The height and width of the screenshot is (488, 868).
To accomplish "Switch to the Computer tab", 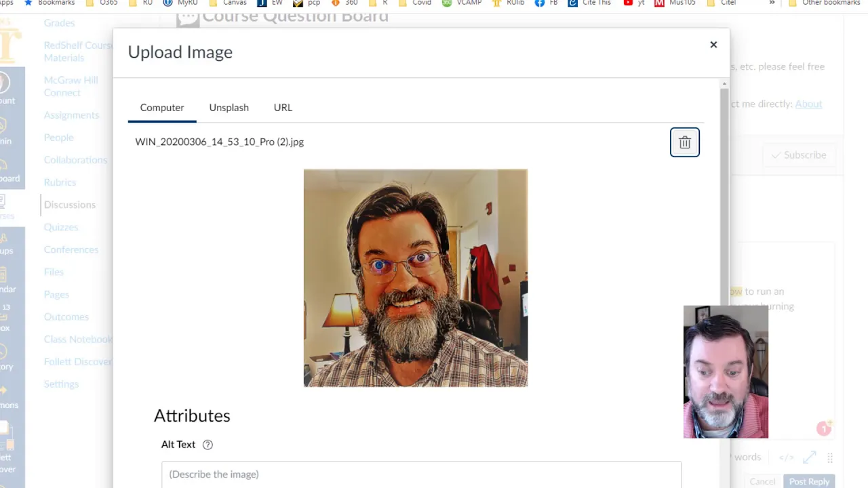I will tap(162, 108).
